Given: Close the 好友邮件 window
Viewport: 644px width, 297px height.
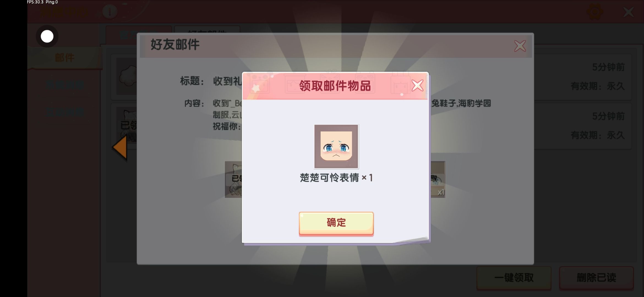Looking at the screenshot, I should pyautogui.click(x=520, y=46).
